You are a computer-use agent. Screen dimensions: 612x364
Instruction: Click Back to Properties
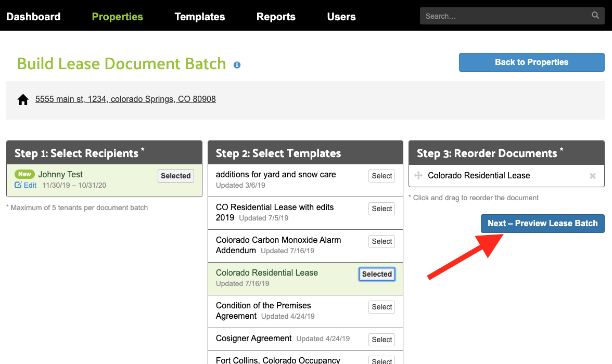531,62
